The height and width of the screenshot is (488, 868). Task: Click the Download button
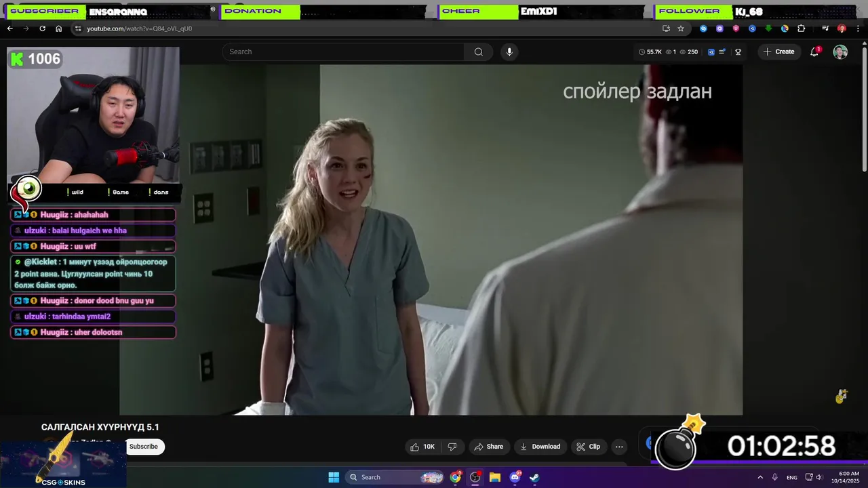(x=540, y=447)
